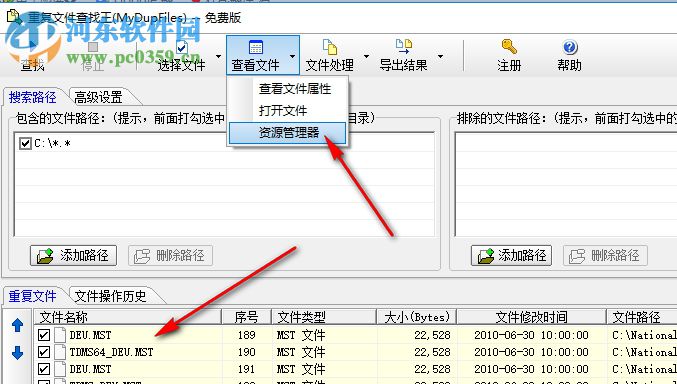Sort by 文件修改时间 column header

coord(531,317)
